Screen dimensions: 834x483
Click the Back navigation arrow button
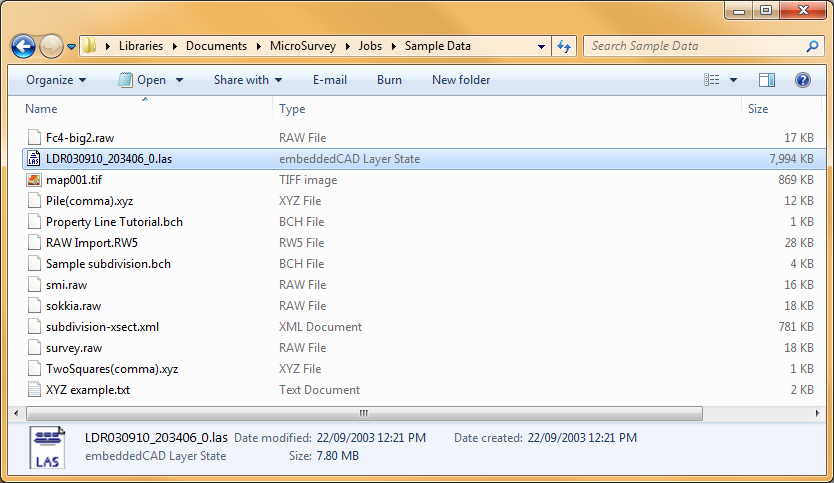pos(23,46)
